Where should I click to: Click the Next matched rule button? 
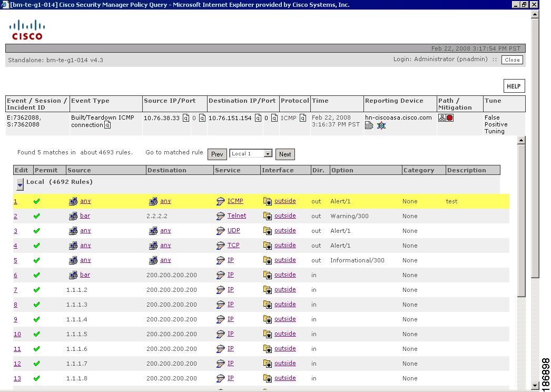(285, 154)
